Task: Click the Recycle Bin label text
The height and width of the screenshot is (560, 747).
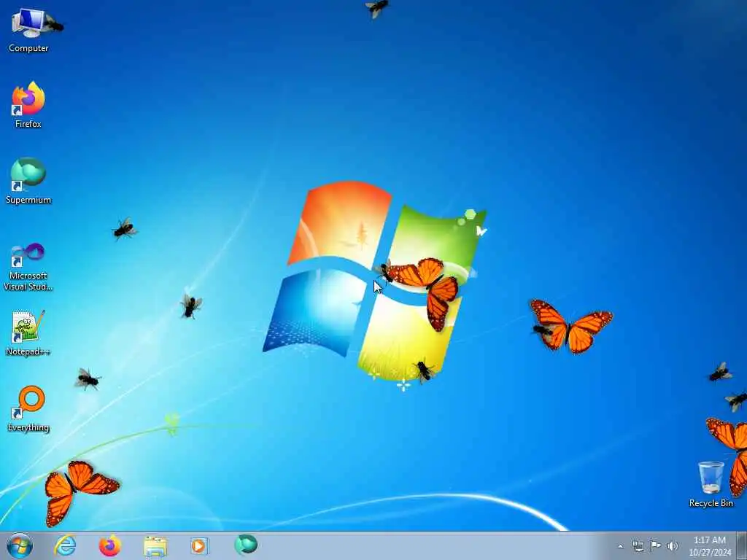Action: pos(711,503)
